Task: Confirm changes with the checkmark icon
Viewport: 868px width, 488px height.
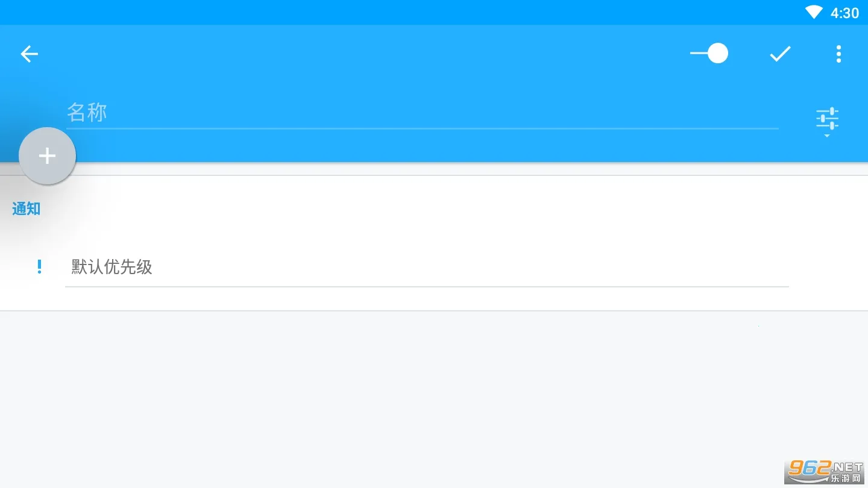Action: (780, 54)
